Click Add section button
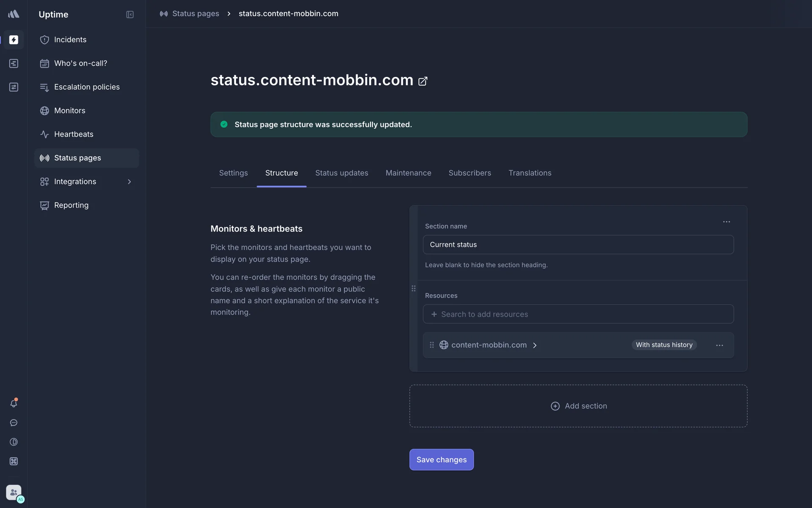812x508 pixels. tap(578, 406)
